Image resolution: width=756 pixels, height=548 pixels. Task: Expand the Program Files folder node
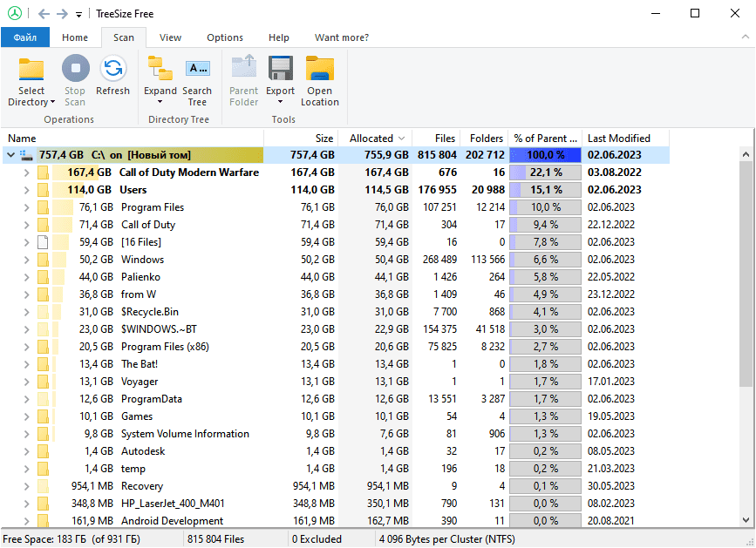pos(26,207)
